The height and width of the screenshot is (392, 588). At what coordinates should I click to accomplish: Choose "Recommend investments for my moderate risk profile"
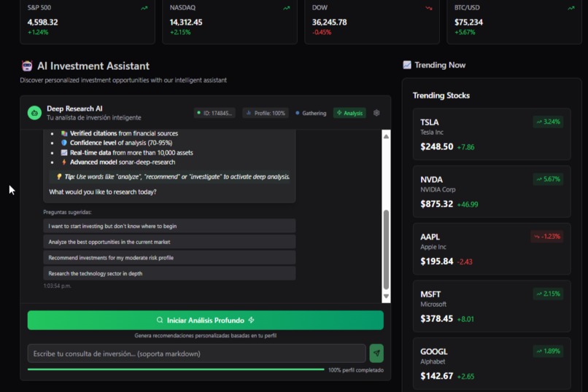tap(169, 258)
